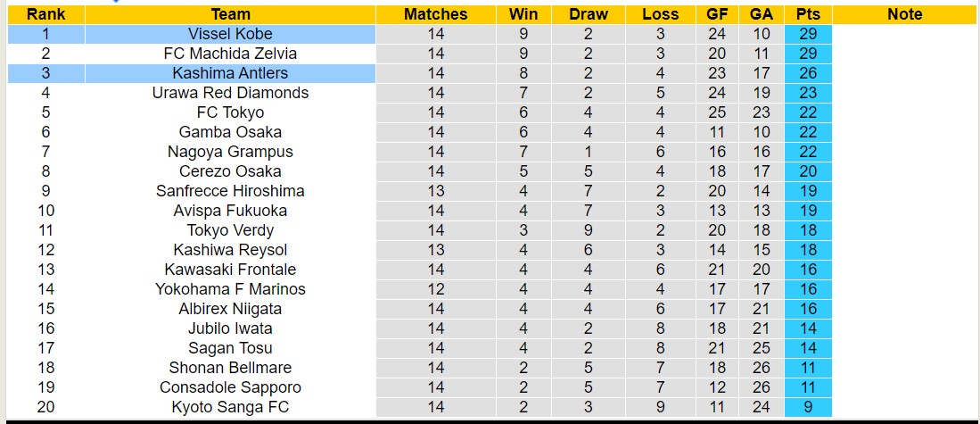Click the Matches column header
Image resolution: width=980 pixels, height=424 pixels.
(x=435, y=14)
